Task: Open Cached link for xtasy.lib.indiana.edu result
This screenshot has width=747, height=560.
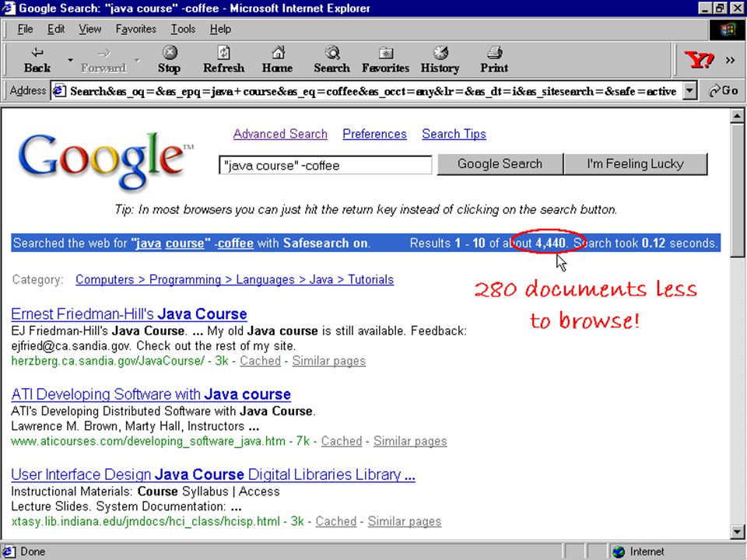Action: pos(336,521)
